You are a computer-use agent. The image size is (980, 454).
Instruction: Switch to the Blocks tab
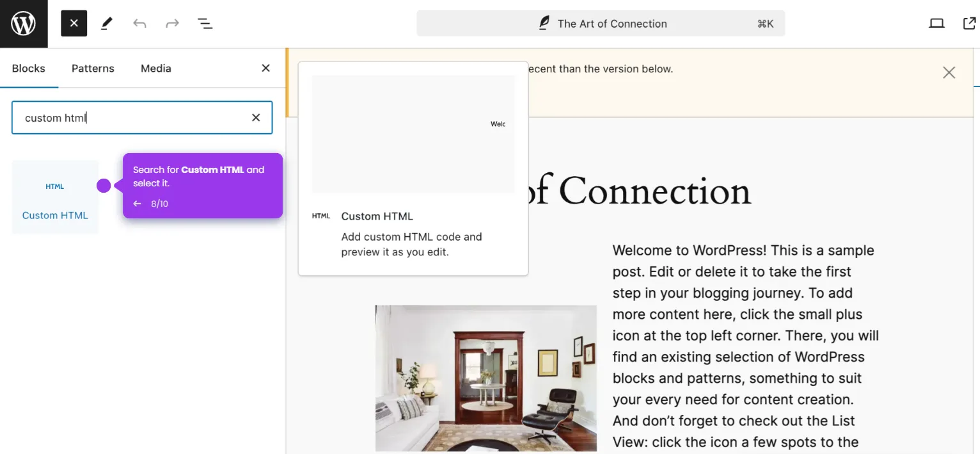click(29, 69)
